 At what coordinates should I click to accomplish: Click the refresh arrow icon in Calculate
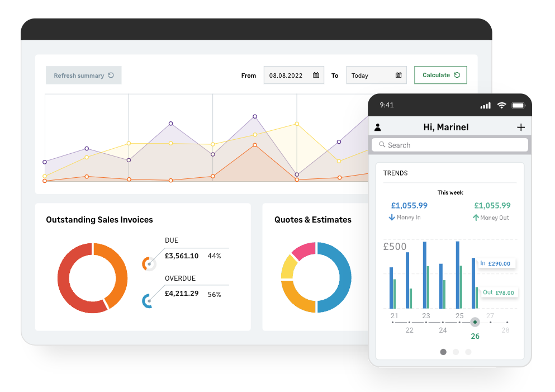pyautogui.click(x=457, y=75)
